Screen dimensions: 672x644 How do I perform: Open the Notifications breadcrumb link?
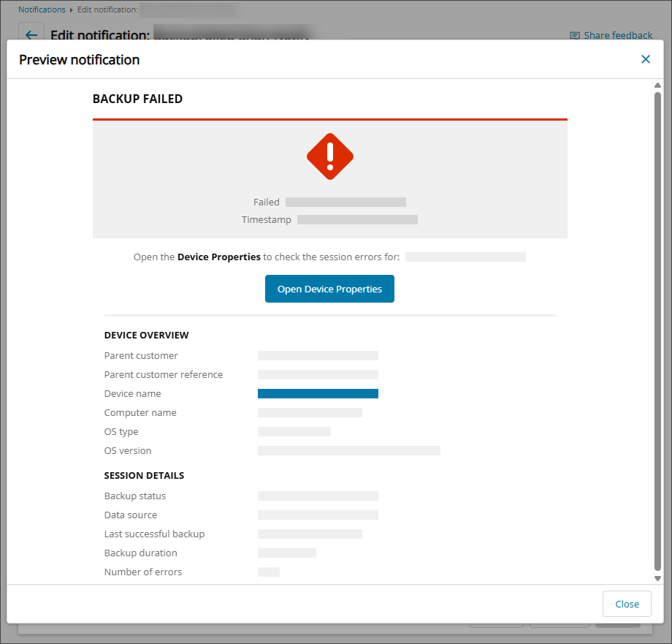click(x=42, y=10)
